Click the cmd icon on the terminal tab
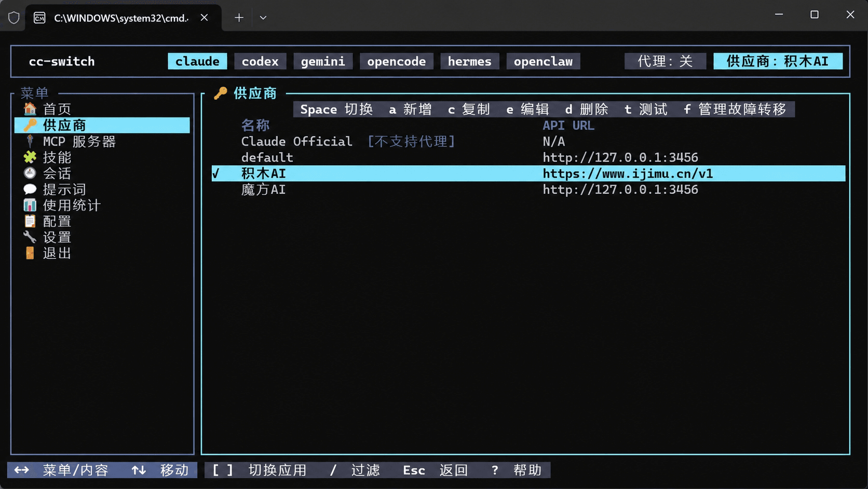Image resolution: width=868 pixels, height=489 pixels. [x=39, y=18]
